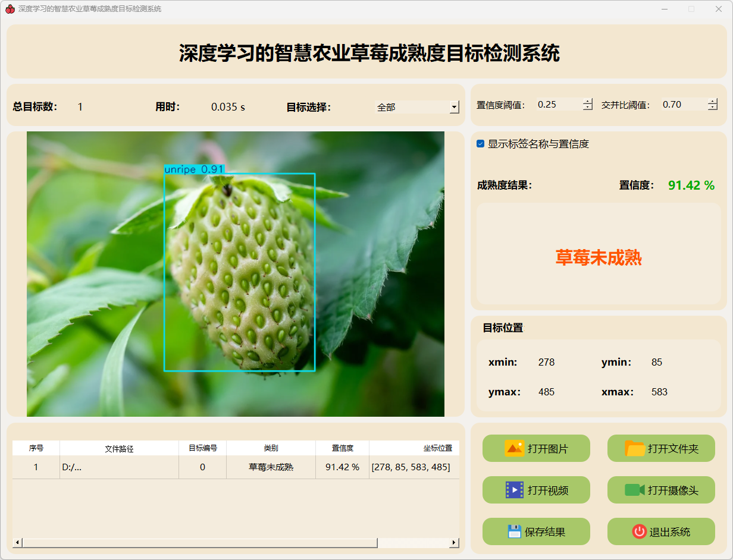Click the 类别 column header
The width and height of the screenshot is (733, 560).
coord(271,448)
